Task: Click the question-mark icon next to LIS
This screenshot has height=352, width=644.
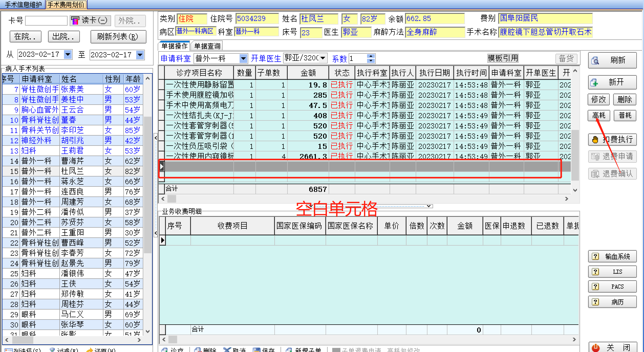Action: pos(595,272)
